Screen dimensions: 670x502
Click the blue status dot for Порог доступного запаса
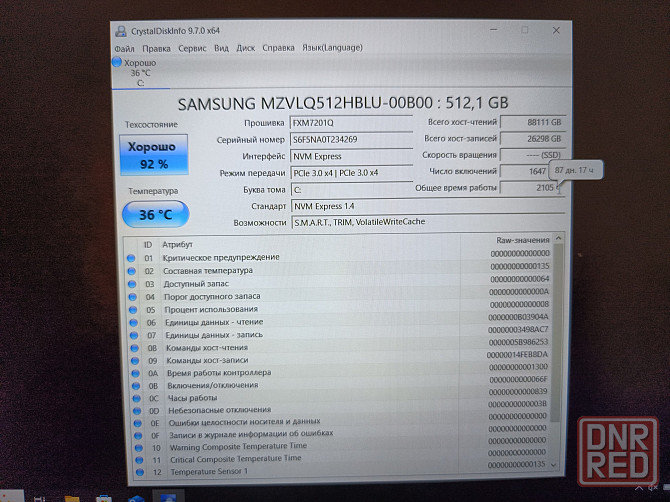(x=132, y=297)
